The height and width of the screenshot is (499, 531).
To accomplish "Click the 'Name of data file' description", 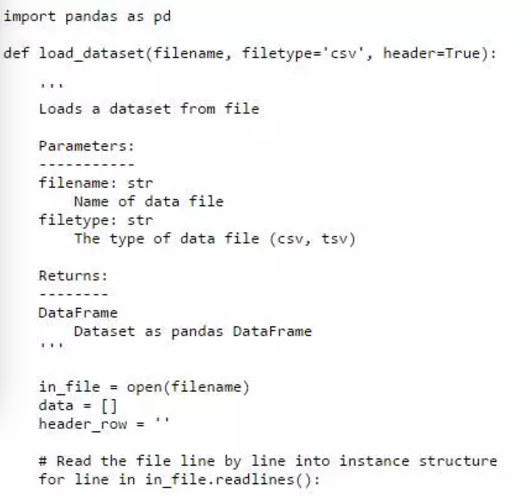I will pyautogui.click(x=149, y=201).
